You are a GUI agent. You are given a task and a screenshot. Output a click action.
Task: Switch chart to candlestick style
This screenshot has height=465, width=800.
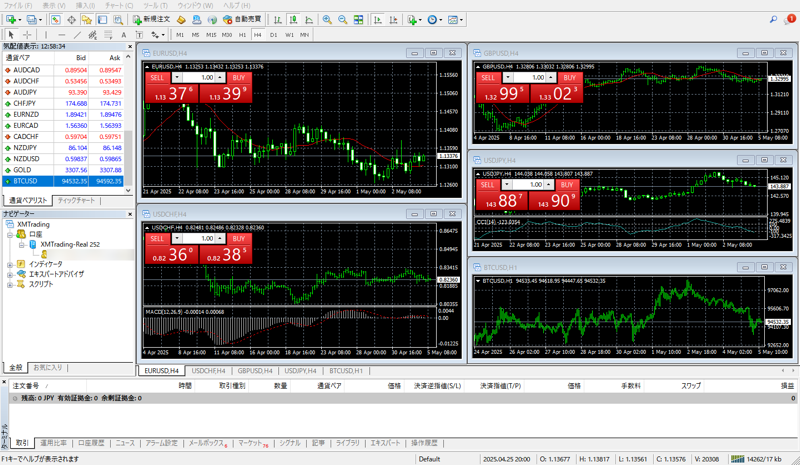pos(293,19)
